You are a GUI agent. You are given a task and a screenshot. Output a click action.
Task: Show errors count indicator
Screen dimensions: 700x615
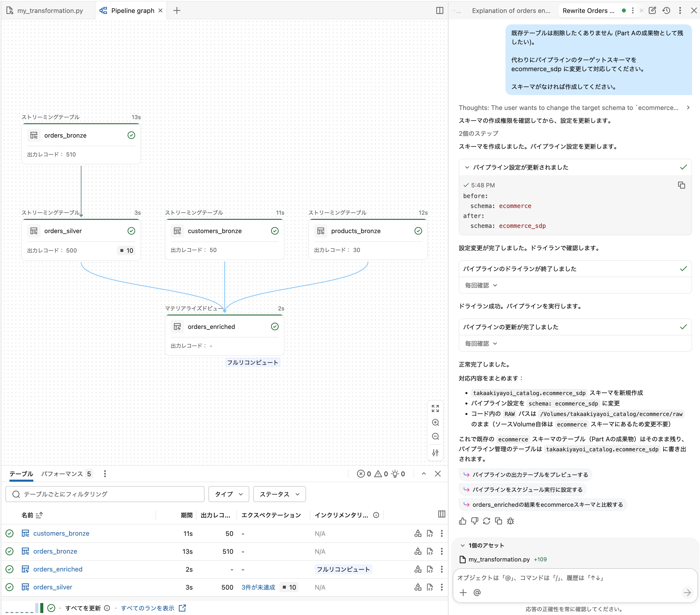pos(364,474)
